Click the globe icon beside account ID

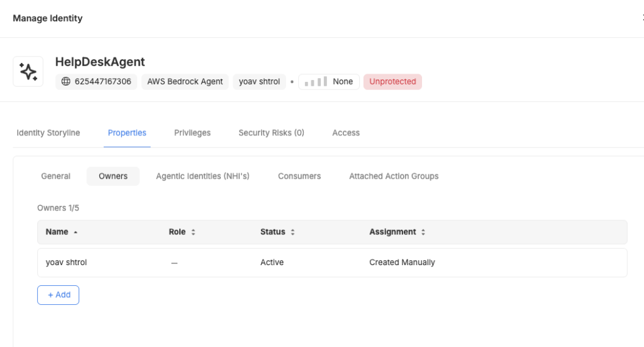[66, 82]
